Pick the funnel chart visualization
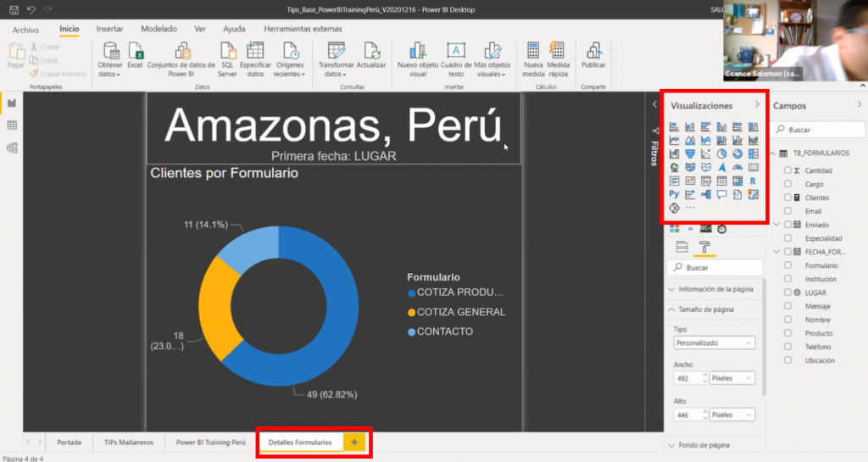 tap(690, 153)
